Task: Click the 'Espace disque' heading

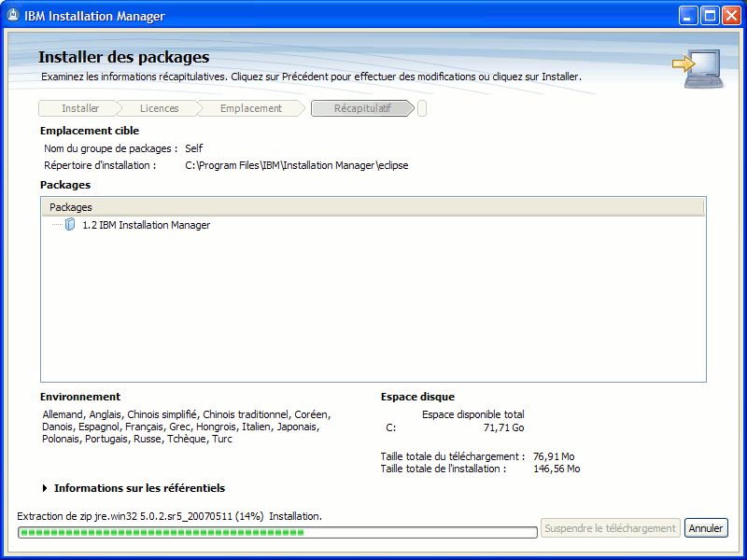Action: (417, 397)
